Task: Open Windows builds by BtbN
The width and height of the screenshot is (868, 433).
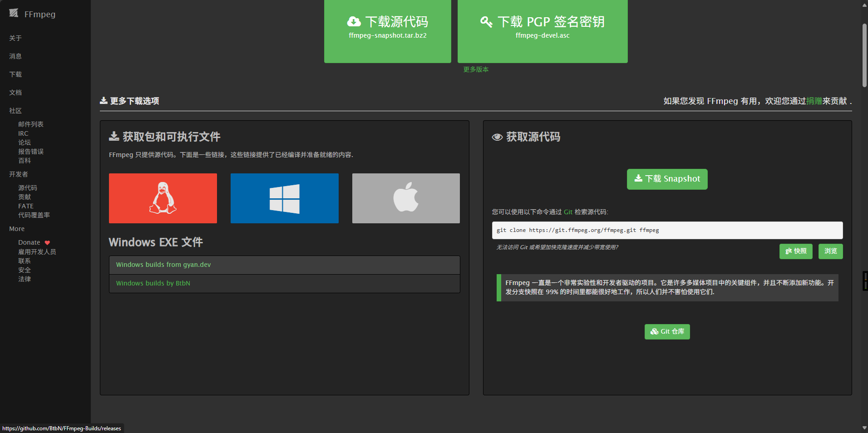Action: [x=285, y=284]
